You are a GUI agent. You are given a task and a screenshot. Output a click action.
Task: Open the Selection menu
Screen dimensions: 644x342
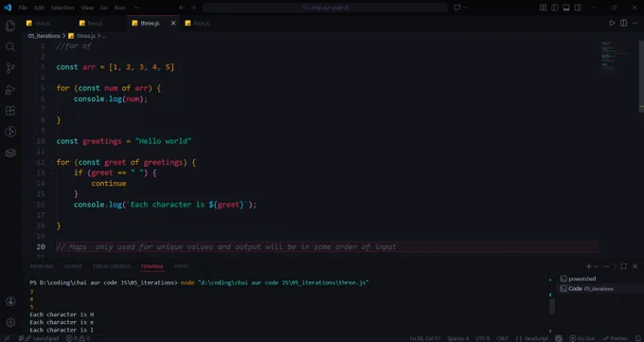click(63, 8)
